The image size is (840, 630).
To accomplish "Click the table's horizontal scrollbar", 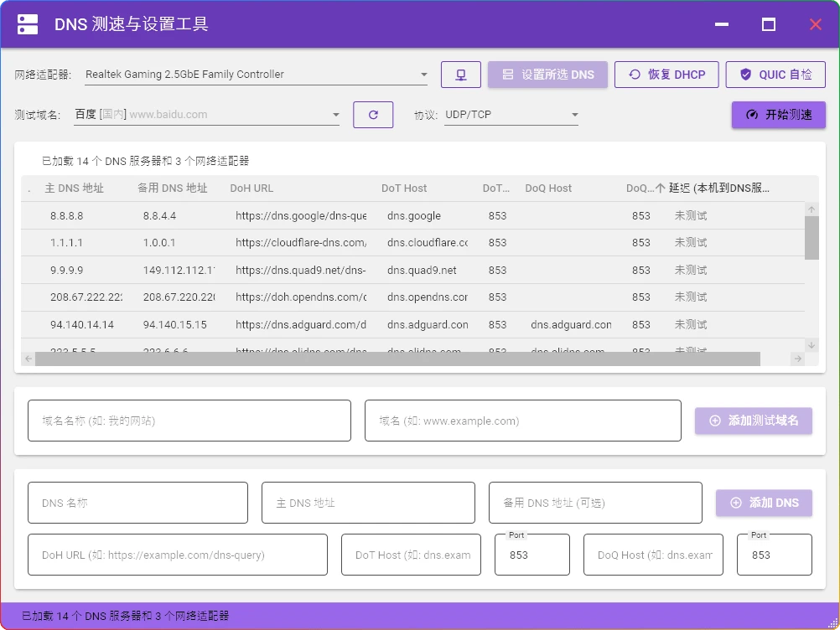I will (x=394, y=359).
